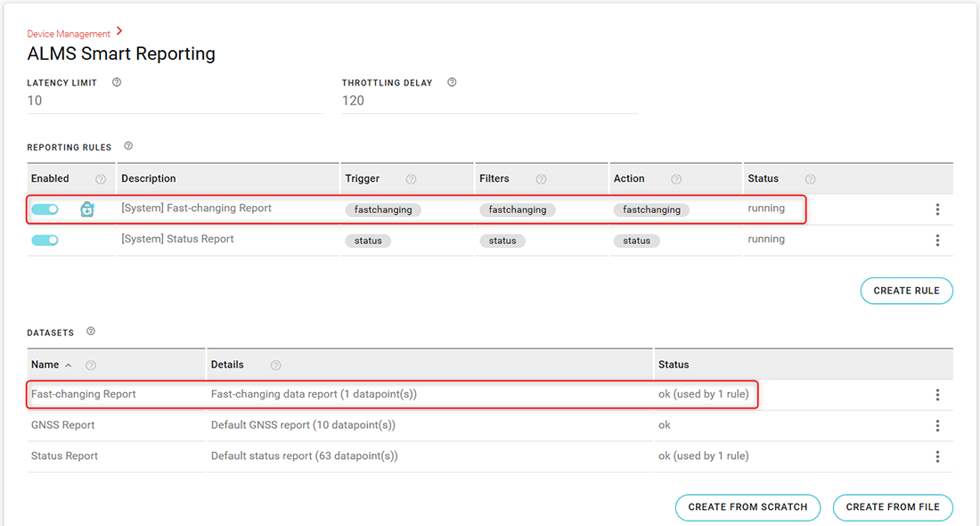
Task: Open the more options menu for GNSS Report dataset
Action: tap(937, 425)
